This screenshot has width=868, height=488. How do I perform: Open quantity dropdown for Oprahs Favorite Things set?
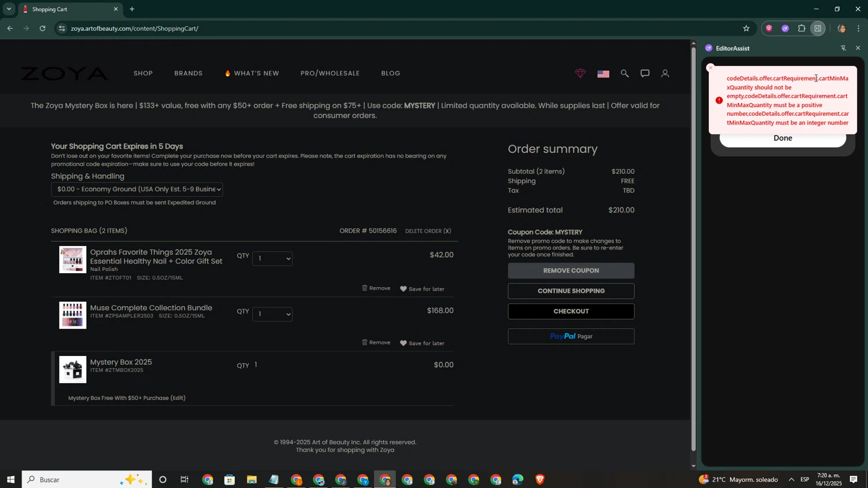coord(272,258)
